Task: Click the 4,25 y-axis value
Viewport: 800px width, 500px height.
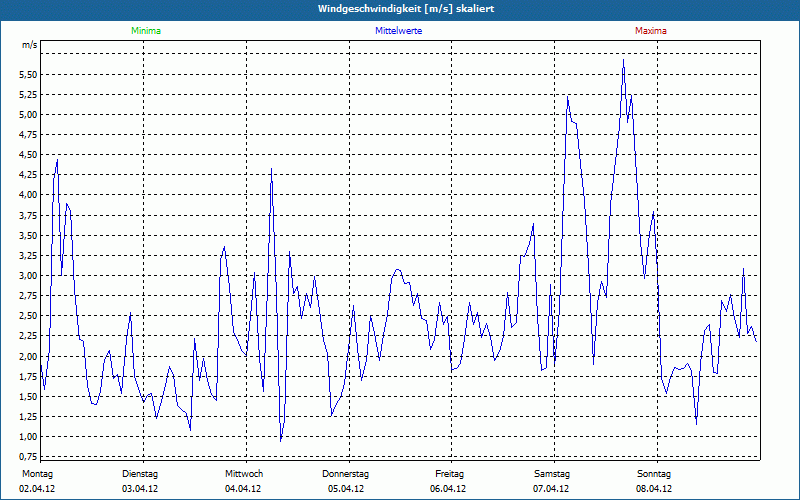Action: coord(28,174)
